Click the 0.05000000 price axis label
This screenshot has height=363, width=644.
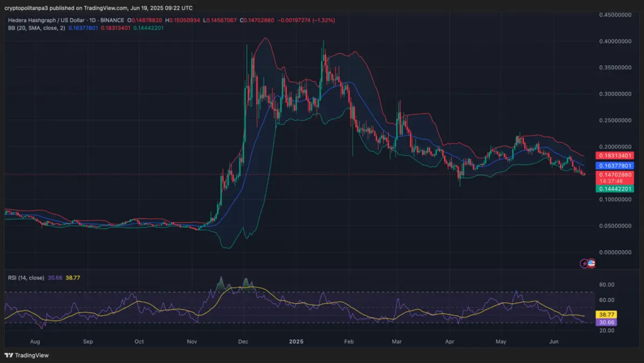(x=616, y=226)
